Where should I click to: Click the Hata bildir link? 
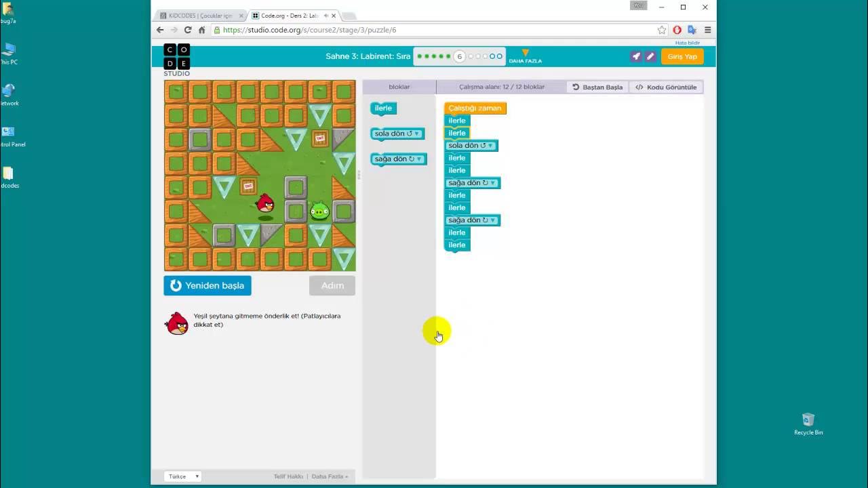(688, 43)
